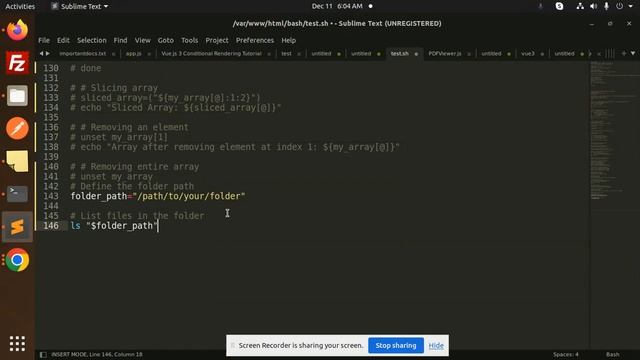Switch to the app.js tab
Viewport: 640px width, 360px height.
(x=133, y=54)
